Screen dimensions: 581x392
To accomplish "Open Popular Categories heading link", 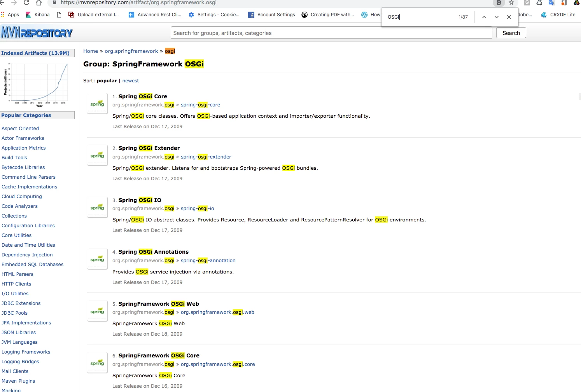I will click(26, 115).
